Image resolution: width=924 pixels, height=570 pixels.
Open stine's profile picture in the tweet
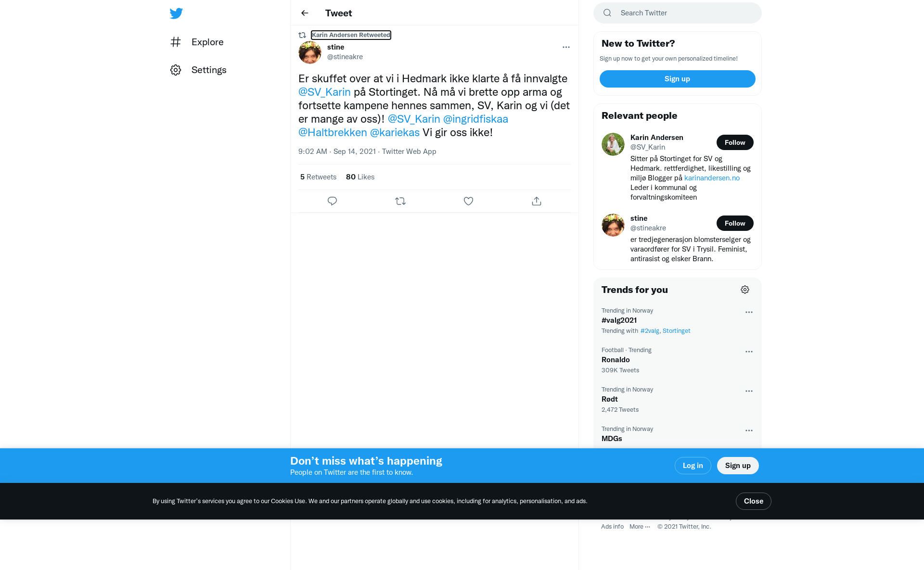(x=310, y=52)
